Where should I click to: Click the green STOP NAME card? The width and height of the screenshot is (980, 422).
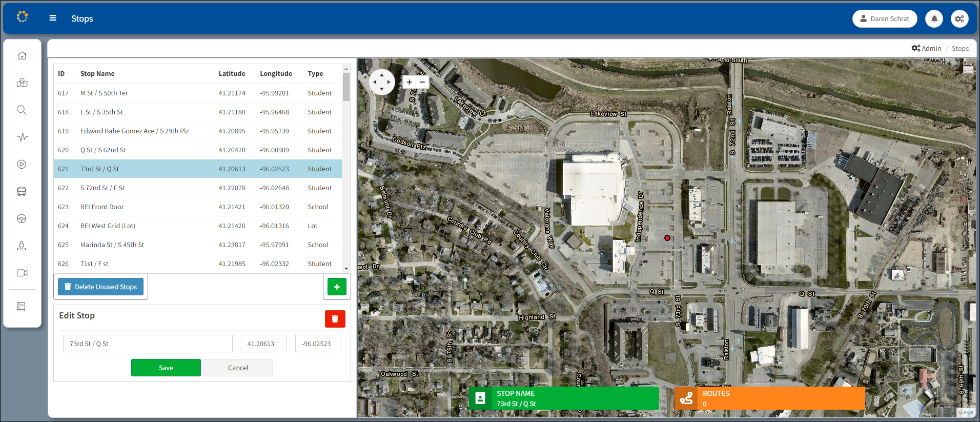(564, 398)
